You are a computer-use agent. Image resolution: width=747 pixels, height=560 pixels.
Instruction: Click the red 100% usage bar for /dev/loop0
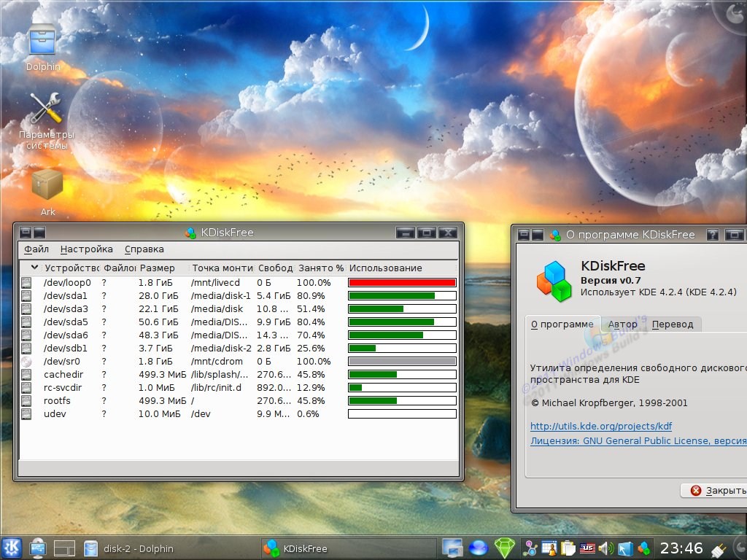pyautogui.click(x=402, y=282)
